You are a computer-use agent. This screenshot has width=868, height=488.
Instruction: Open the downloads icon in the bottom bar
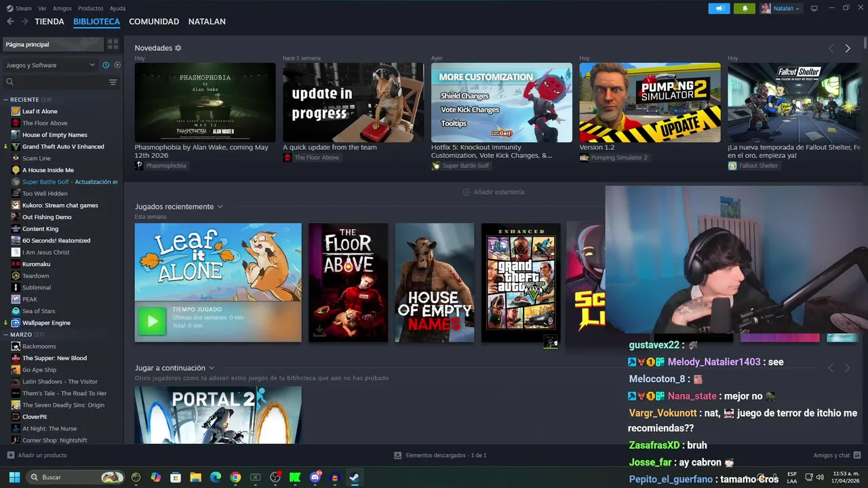(398, 455)
